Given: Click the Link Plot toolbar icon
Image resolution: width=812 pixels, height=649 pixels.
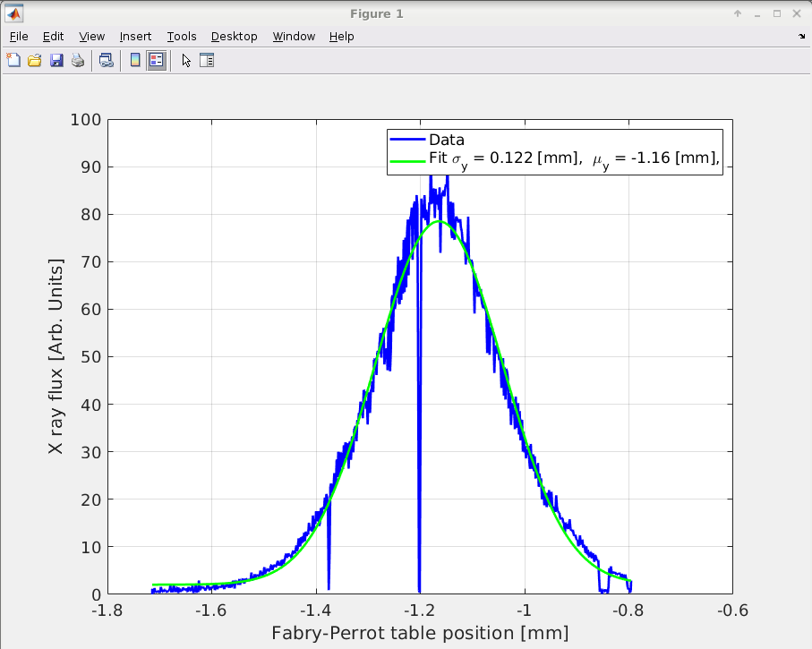Looking at the screenshot, I should tap(107, 61).
